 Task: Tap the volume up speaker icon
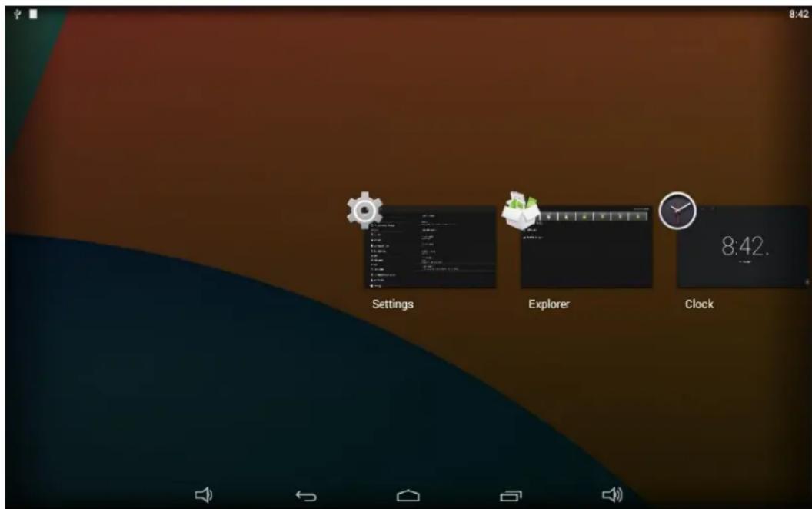612,495
